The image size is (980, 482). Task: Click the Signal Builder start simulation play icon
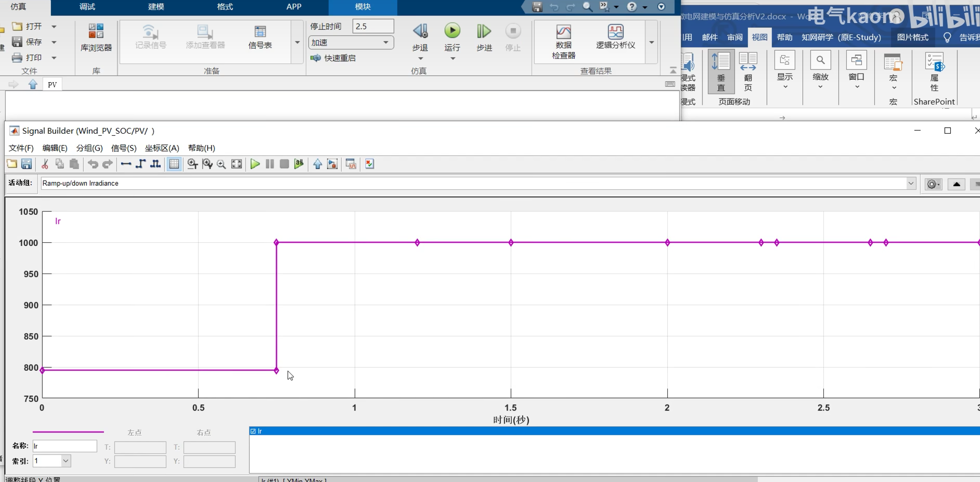255,164
